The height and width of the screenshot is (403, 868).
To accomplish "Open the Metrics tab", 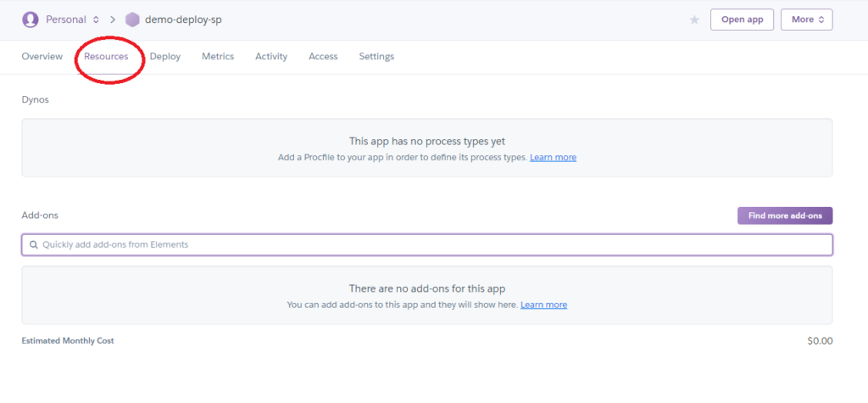I will (x=218, y=56).
